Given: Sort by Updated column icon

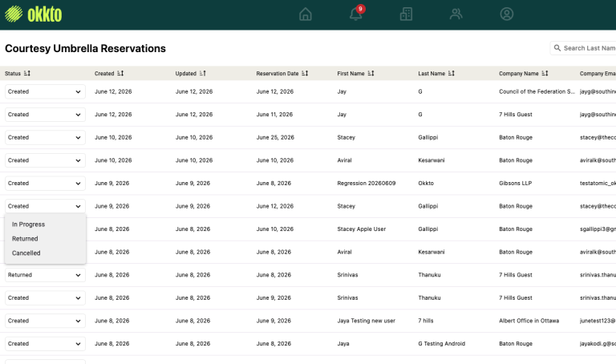Looking at the screenshot, I should click(203, 74).
